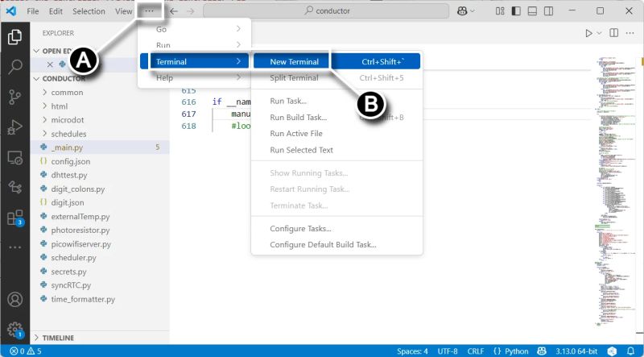Click the overflow menu ellipsis
The height and width of the screenshot is (357, 644).
pyautogui.click(x=149, y=11)
